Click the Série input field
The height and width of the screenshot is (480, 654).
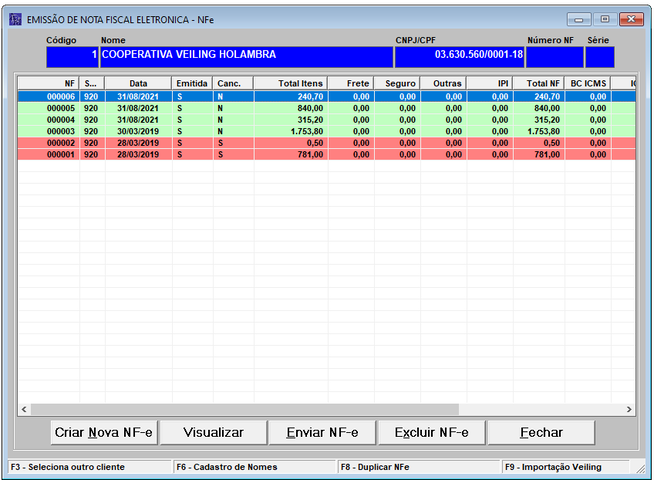pyautogui.click(x=600, y=57)
